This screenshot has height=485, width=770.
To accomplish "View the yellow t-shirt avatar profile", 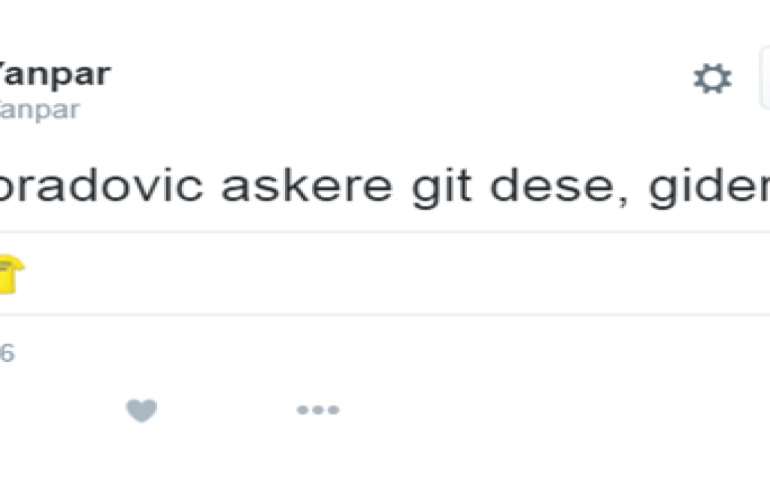I will click(x=11, y=274).
